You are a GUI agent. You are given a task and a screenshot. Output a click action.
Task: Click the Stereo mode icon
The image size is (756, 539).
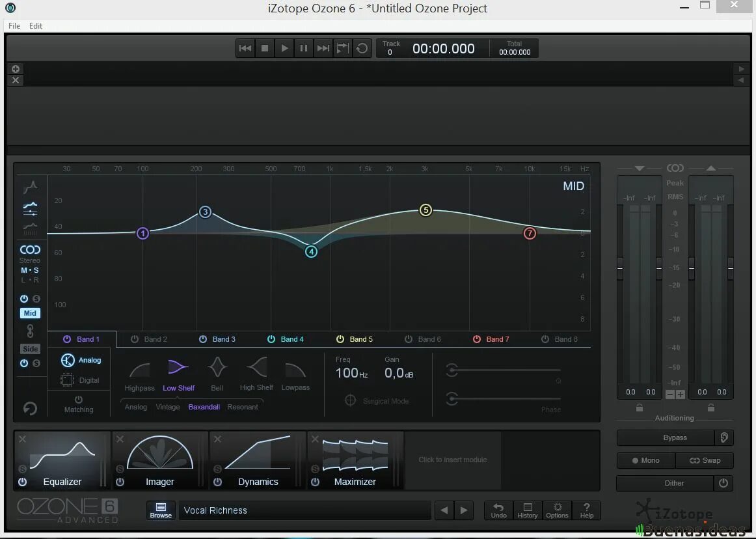(x=30, y=249)
